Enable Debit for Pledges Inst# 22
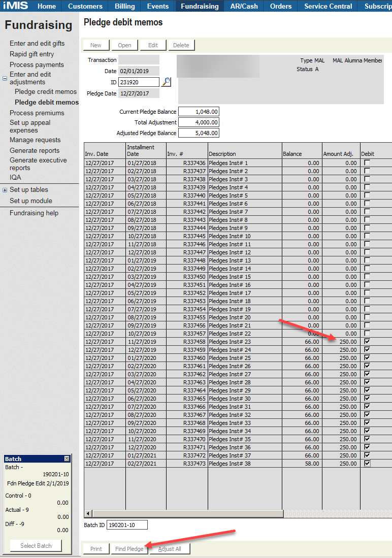The height and width of the screenshot is (558, 392). pyautogui.click(x=367, y=334)
